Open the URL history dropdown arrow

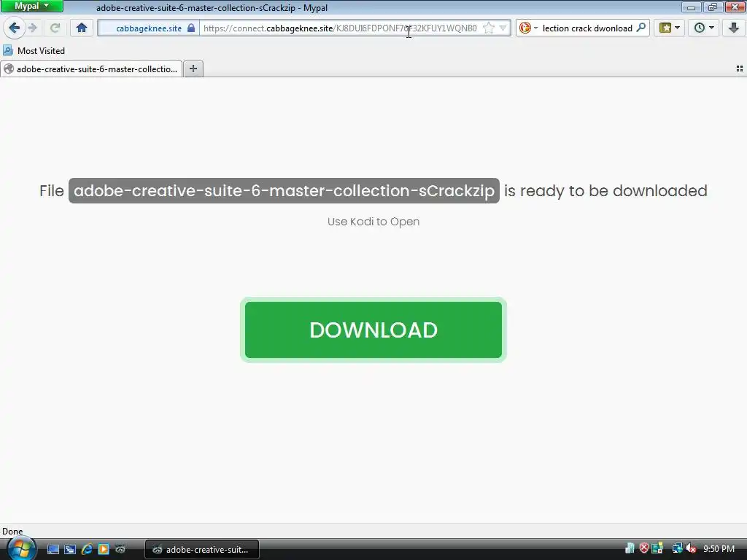503,28
